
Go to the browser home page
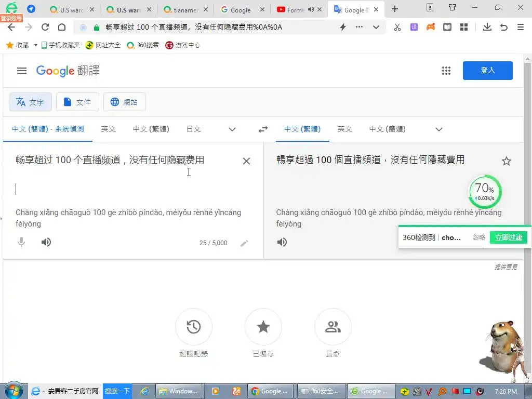[x=62, y=27]
